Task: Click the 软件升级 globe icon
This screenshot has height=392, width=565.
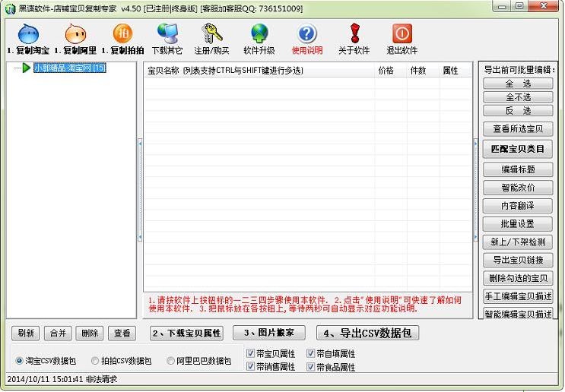Action: tap(259, 35)
